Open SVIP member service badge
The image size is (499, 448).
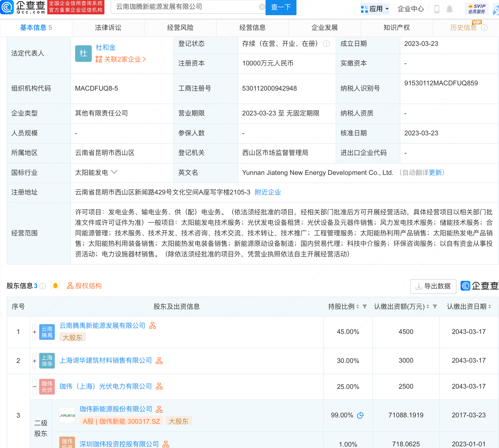pos(477,9)
